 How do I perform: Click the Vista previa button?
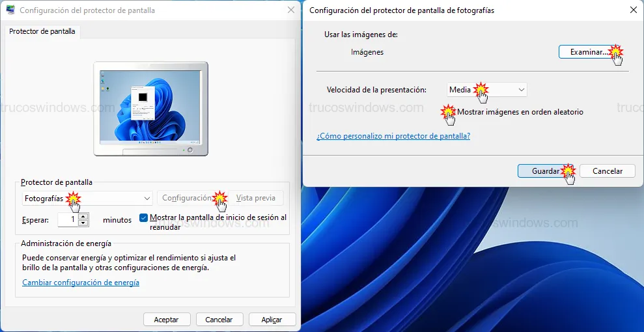coord(255,198)
